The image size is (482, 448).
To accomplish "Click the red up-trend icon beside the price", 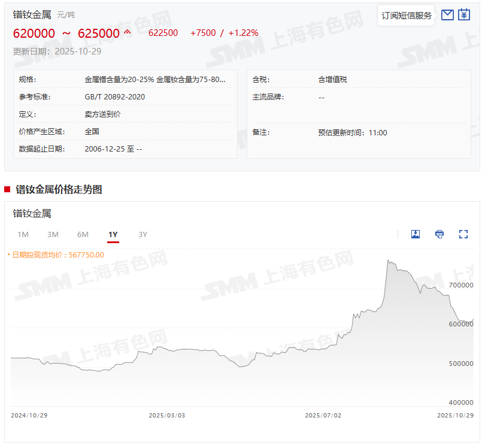I will pos(127,32).
